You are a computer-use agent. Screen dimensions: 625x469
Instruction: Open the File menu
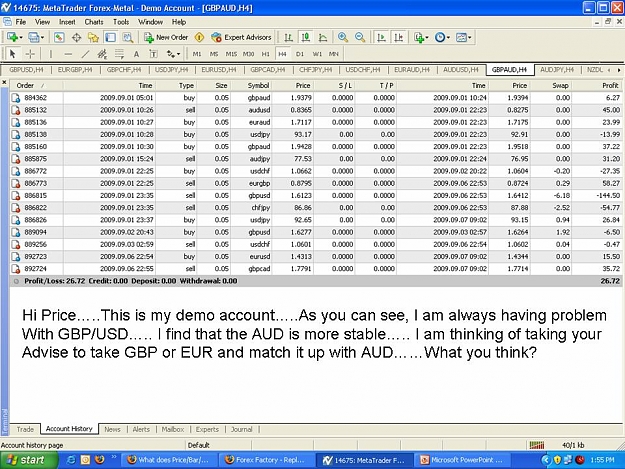[21, 22]
